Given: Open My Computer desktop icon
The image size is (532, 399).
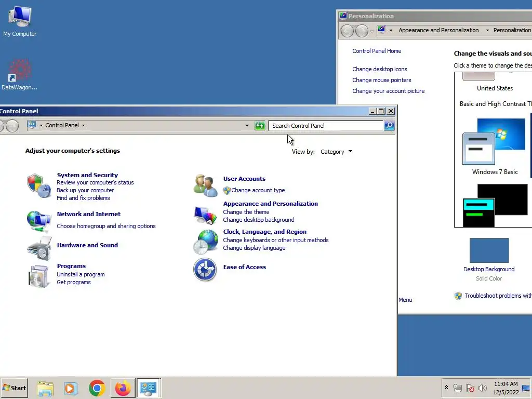Looking at the screenshot, I should tap(20, 21).
